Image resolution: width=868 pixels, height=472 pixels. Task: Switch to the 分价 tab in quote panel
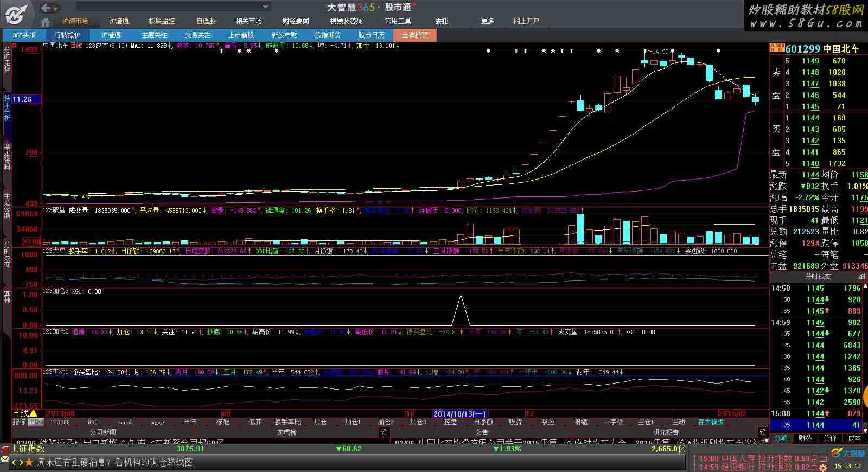(x=830, y=438)
